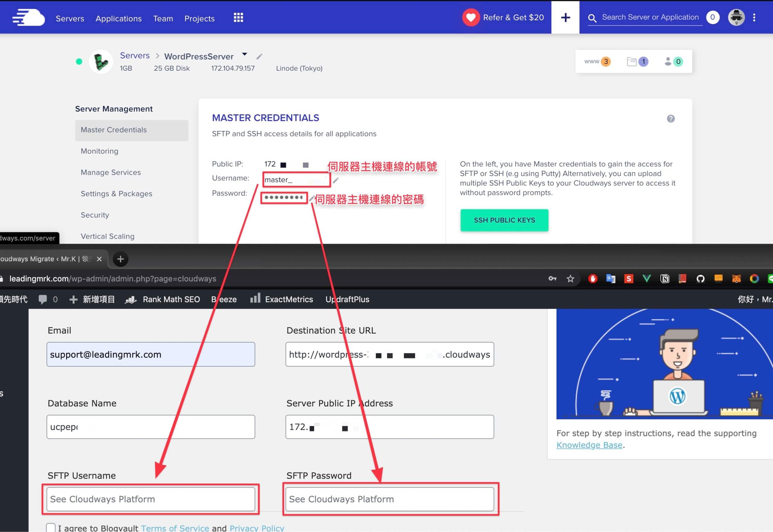This screenshot has height=532, width=773.
Task: Click the SSH PUBLIC KEYS button
Action: pos(504,220)
